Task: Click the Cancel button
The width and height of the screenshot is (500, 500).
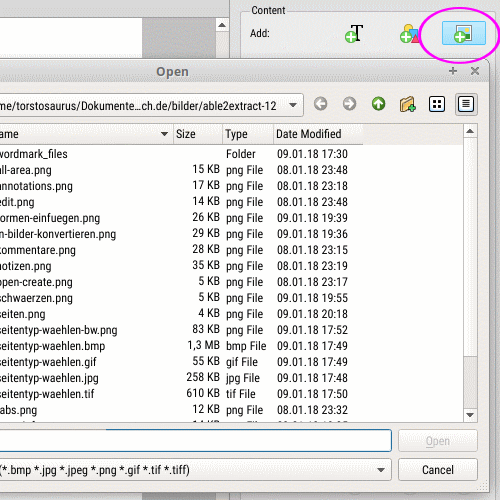Action: tap(438, 470)
